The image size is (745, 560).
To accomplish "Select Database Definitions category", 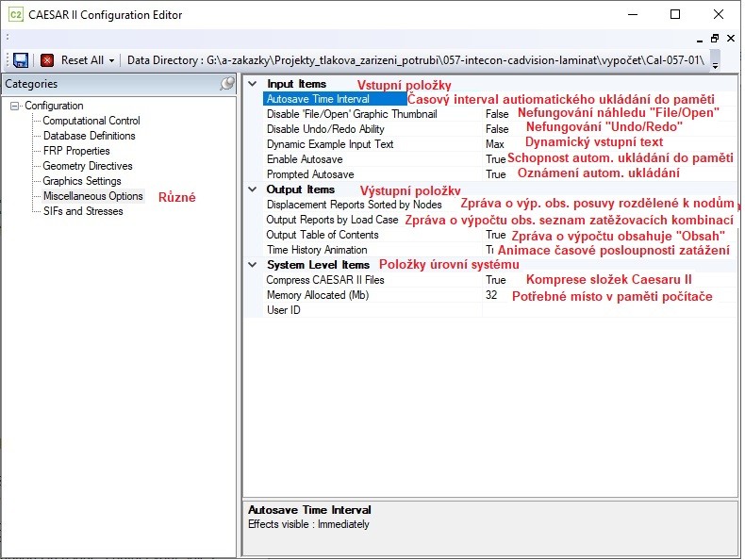I will (x=90, y=136).
